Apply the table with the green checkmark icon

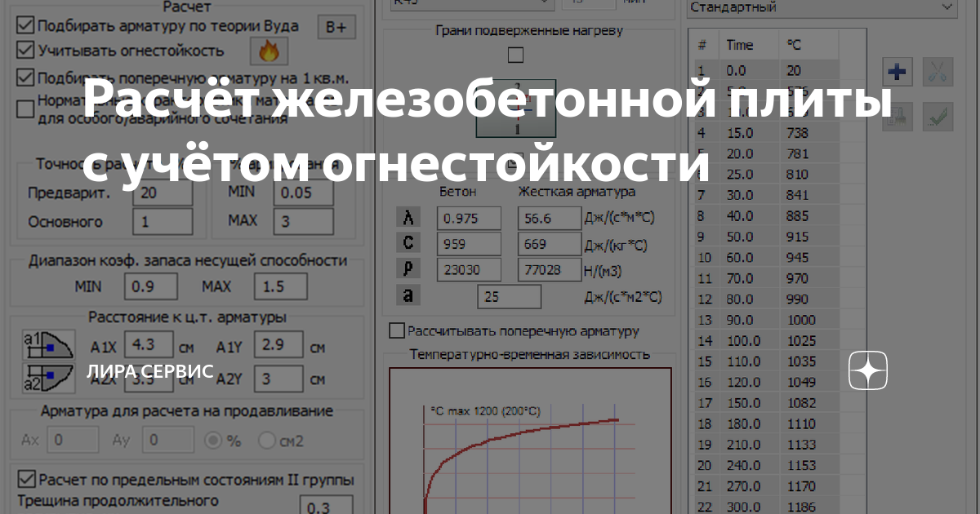point(938,117)
